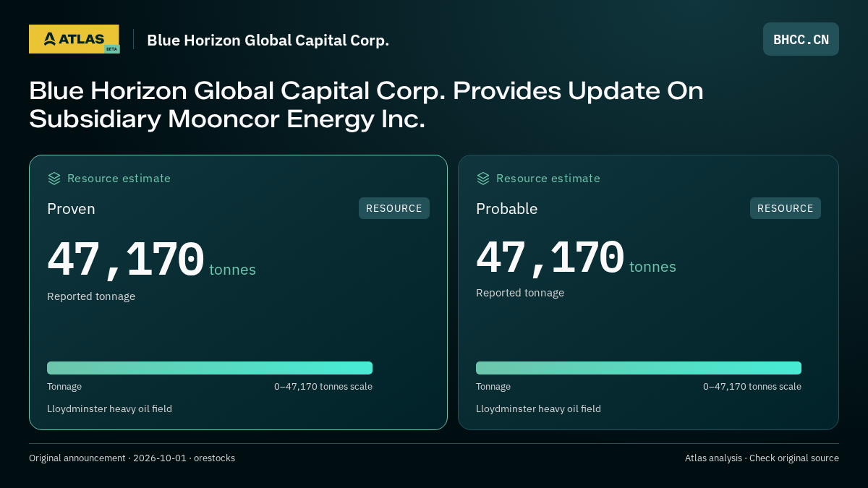Click the announcement headline about Mooncor Energy
Image resolution: width=868 pixels, height=488 pixels.
click(x=366, y=105)
